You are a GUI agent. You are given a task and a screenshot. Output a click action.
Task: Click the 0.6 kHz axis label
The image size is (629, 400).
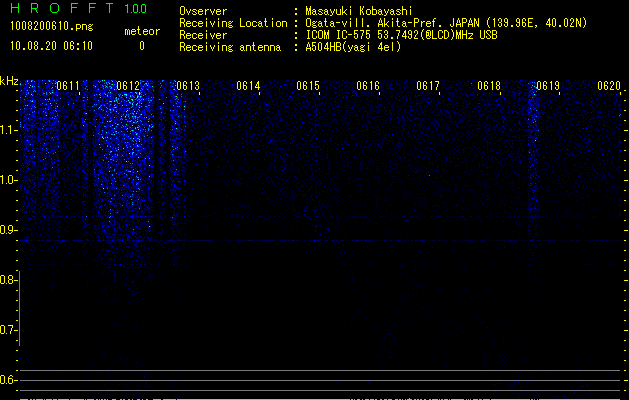(7, 380)
